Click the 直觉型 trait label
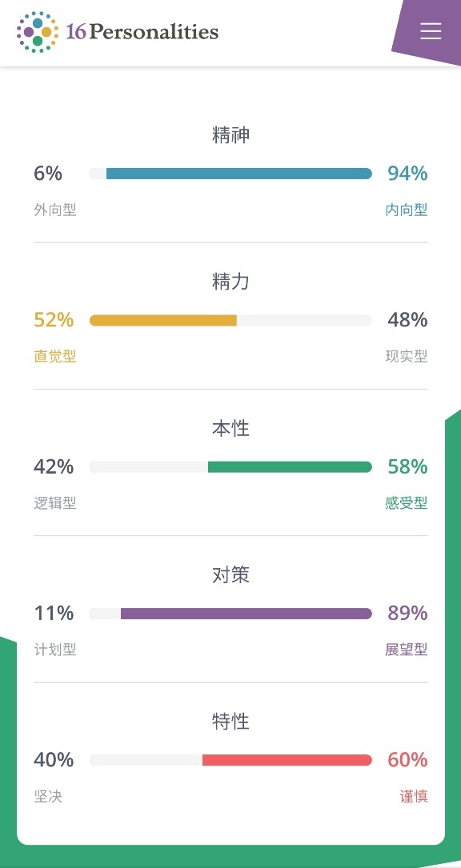The height and width of the screenshot is (868, 461). click(x=55, y=357)
